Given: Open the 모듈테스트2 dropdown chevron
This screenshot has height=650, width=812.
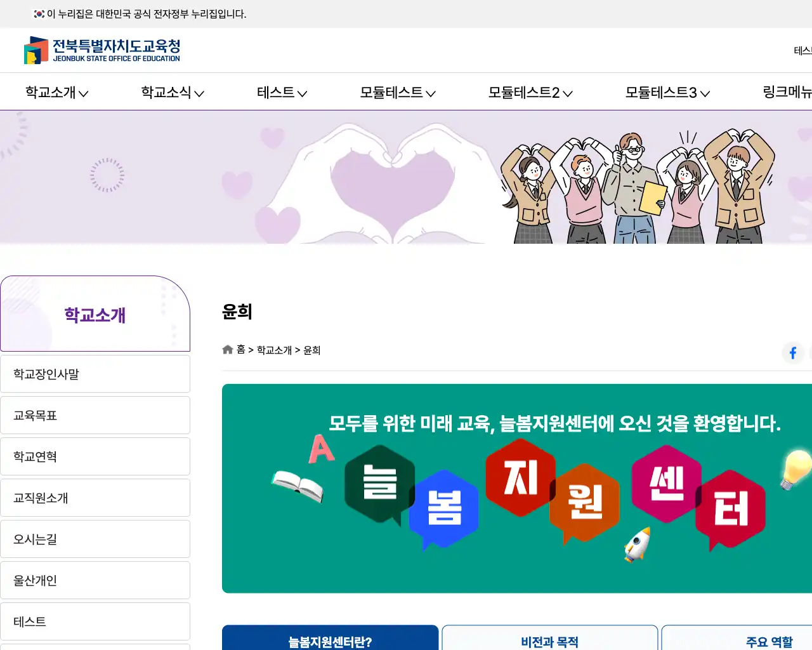Looking at the screenshot, I should coord(532,91).
